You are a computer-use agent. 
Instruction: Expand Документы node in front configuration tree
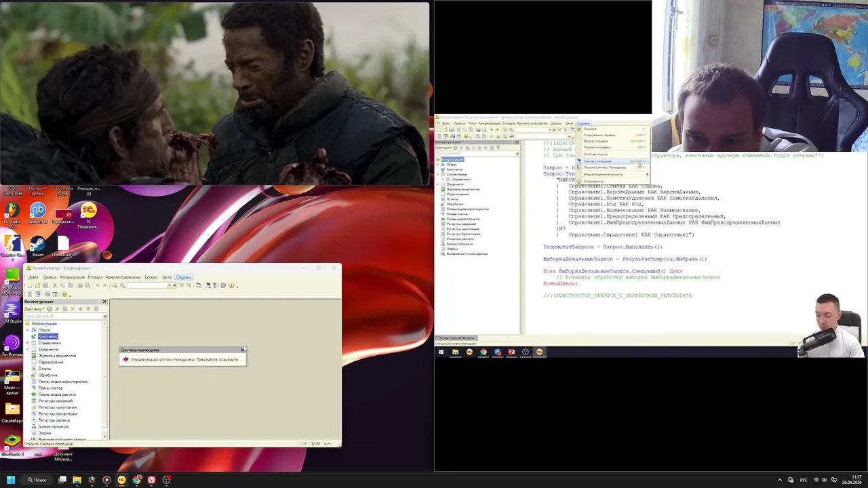coord(27,349)
